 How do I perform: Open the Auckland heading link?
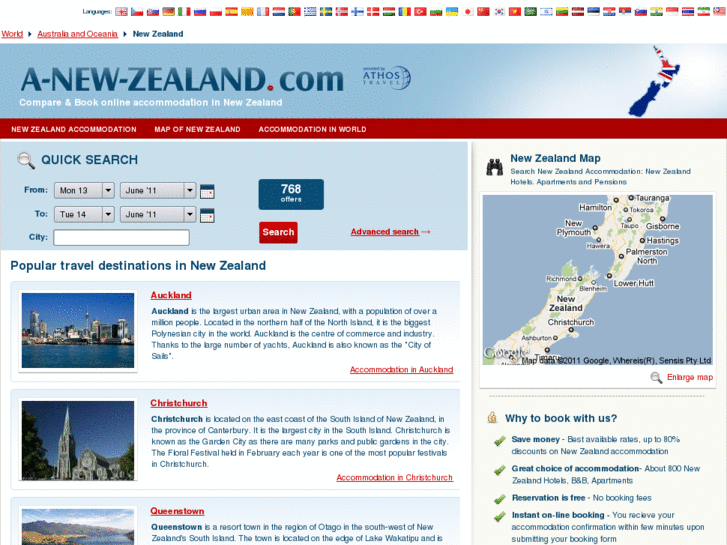coord(171,295)
